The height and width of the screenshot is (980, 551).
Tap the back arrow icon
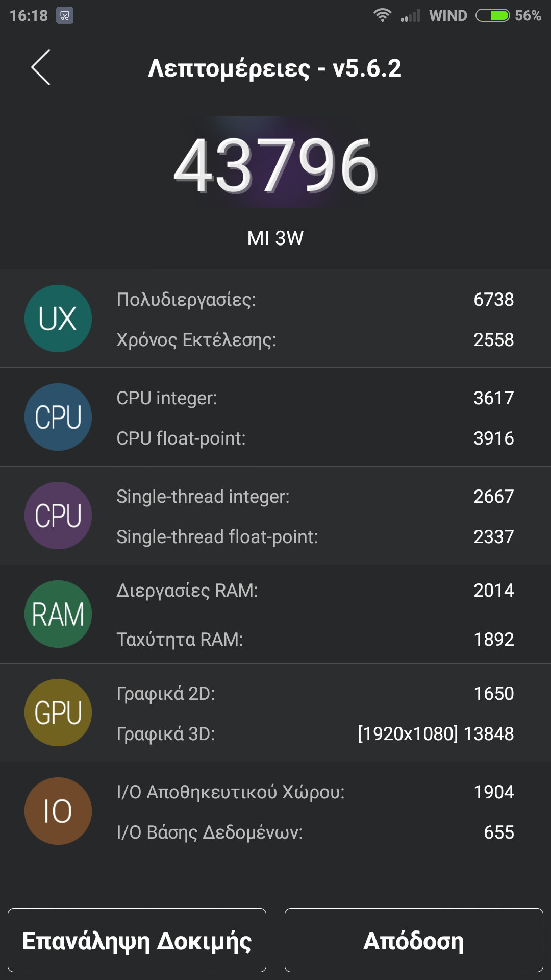(41, 67)
